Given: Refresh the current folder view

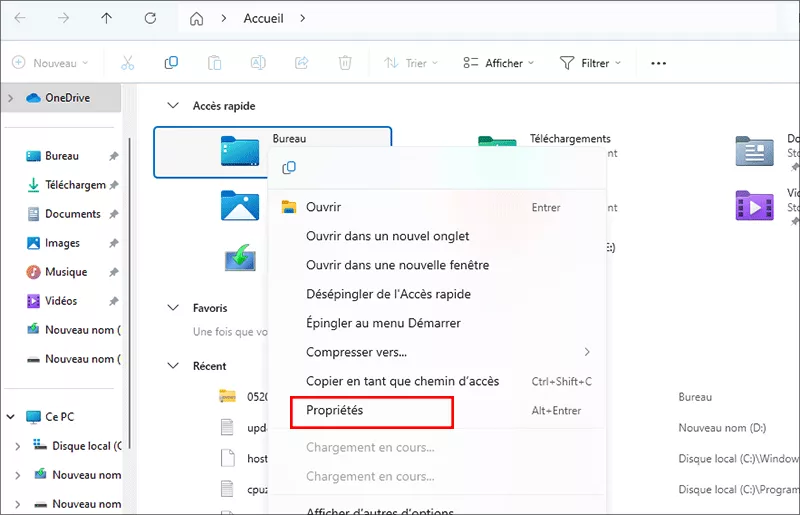Looking at the screenshot, I should (x=150, y=18).
